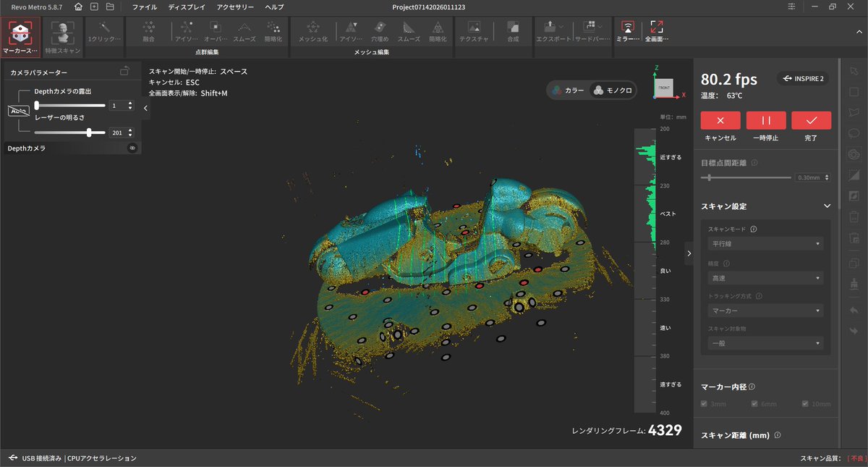The height and width of the screenshot is (467, 868).
Task: Click the ミラー mirror display icon
Action: click(628, 28)
